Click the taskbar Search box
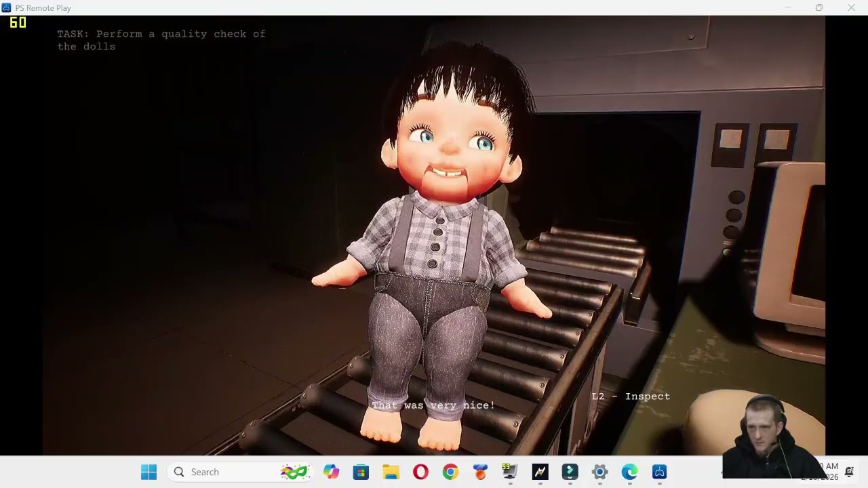The height and width of the screenshot is (488, 868). pyautogui.click(x=241, y=472)
